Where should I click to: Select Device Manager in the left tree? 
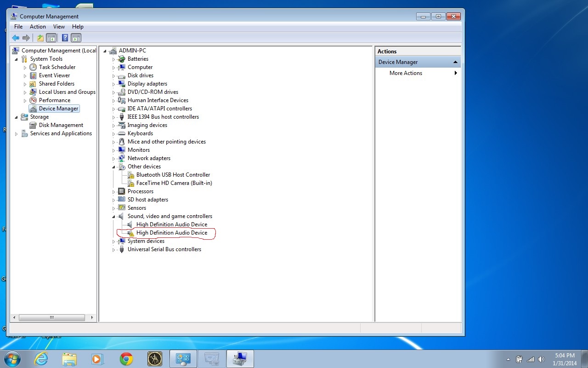(58, 109)
